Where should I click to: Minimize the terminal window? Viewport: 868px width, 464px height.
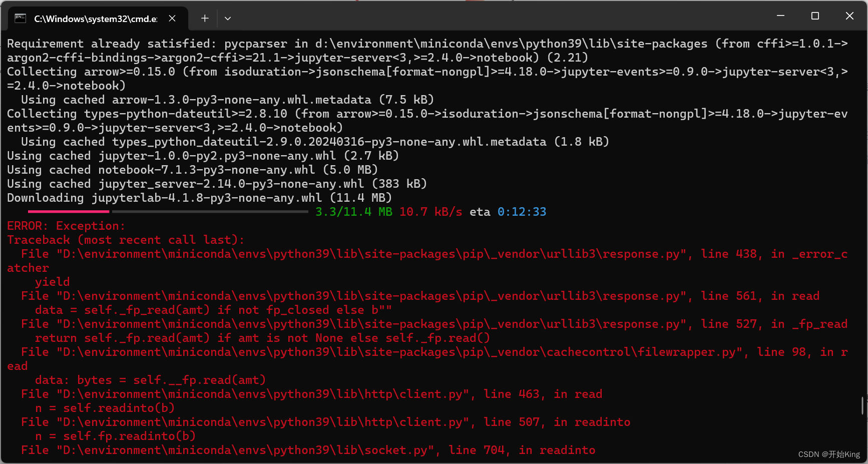[780, 16]
